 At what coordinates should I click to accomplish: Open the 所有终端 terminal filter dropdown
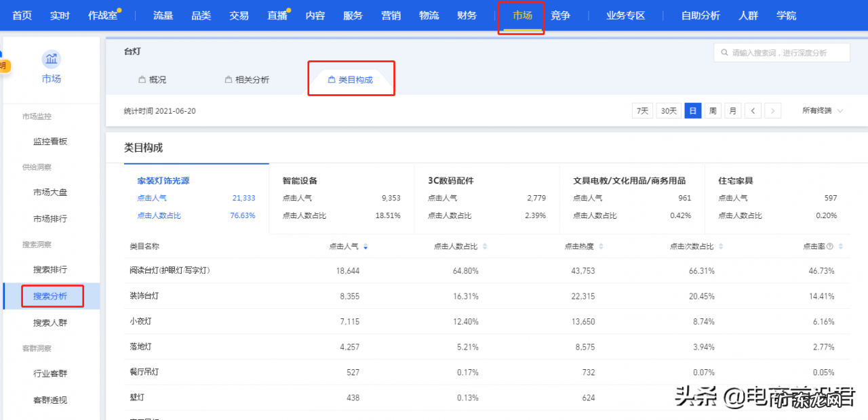822,110
